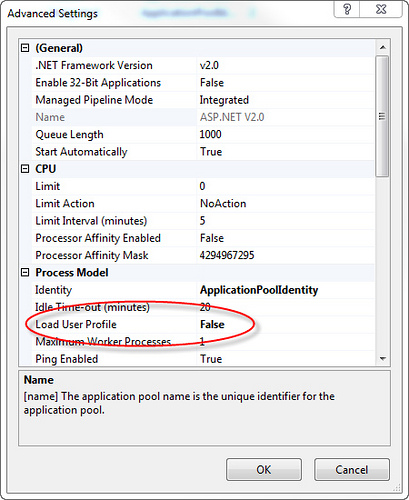Image resolution: width=409 pixels, height=500 pixels.
Task: Click the Limit Action value NoAction
Action: [x=223, y=203]
